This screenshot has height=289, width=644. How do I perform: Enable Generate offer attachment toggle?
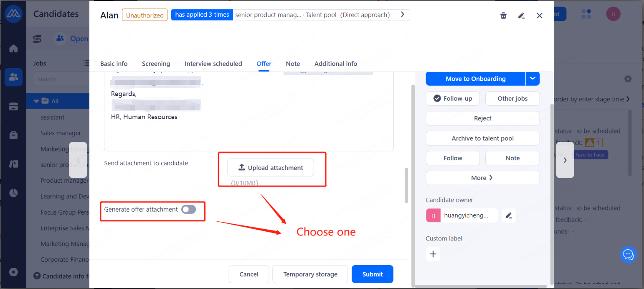pyautogui.click(x=189, y=209)
